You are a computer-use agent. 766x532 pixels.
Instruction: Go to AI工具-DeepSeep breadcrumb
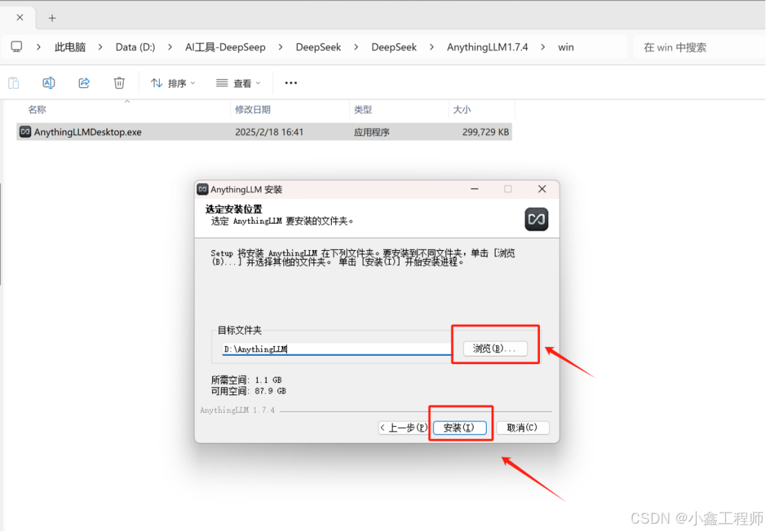[225, 48]
